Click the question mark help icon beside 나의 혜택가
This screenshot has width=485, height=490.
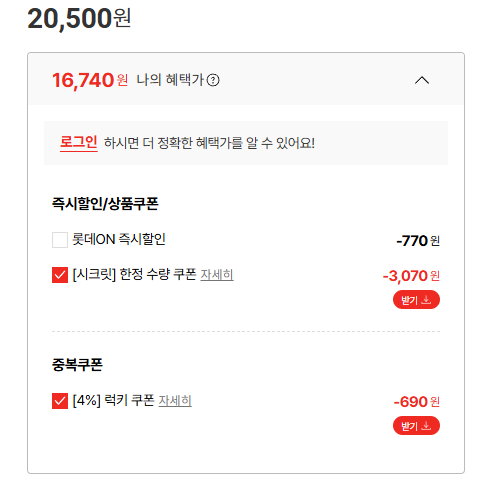click(x=213, y=80)
